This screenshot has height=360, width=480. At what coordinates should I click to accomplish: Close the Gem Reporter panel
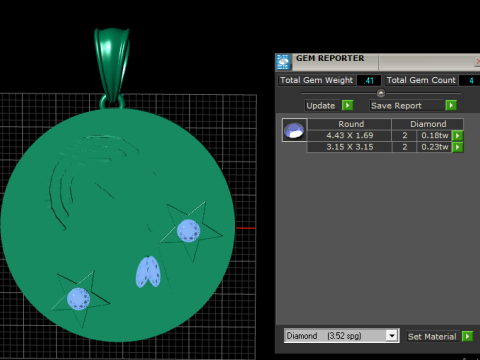pyautogui.click(x=477, y=61)
